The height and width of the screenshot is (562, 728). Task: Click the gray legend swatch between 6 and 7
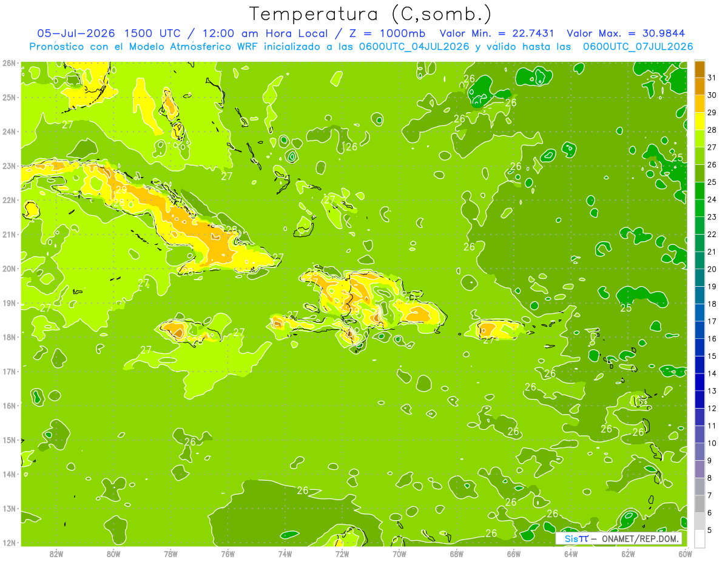(x=699, y=504)
